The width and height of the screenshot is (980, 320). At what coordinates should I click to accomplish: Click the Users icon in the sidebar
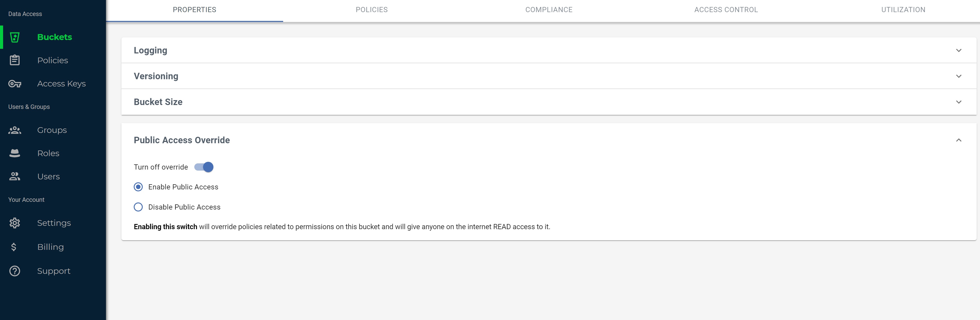point(14,177)
